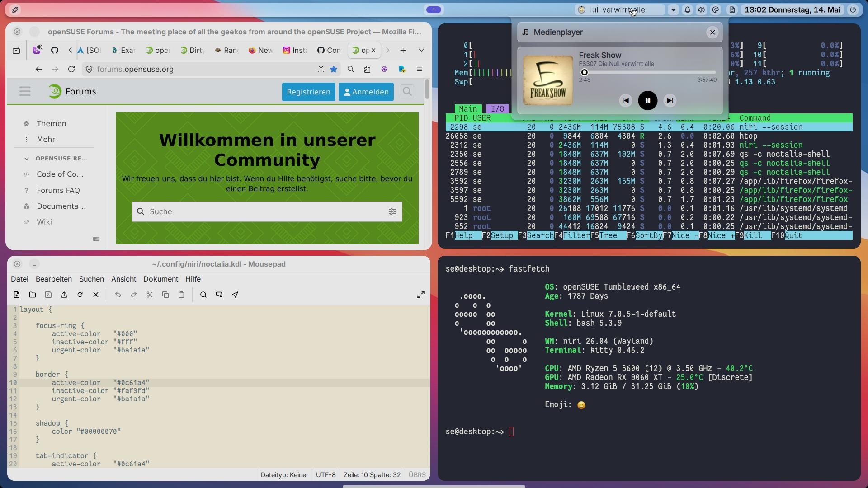This screenshot has height=488, width=868.
Task: Switch to the New tab with Firefox icon
Action: coord(261,50)
